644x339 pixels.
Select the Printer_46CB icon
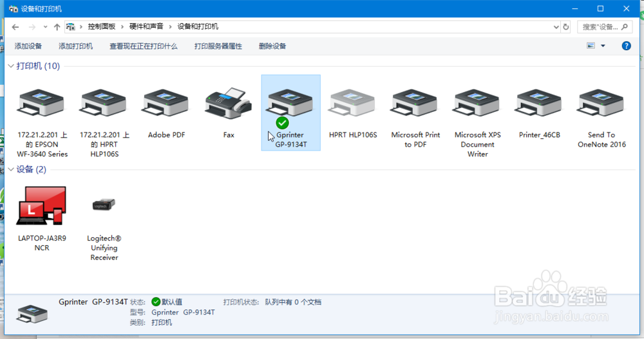538,103
